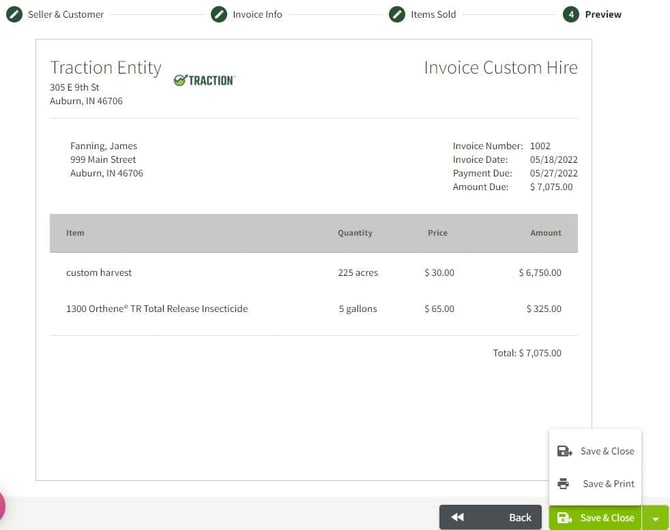
Task: Click the Invoice Custom Hire title
Action: click(500, 68)
